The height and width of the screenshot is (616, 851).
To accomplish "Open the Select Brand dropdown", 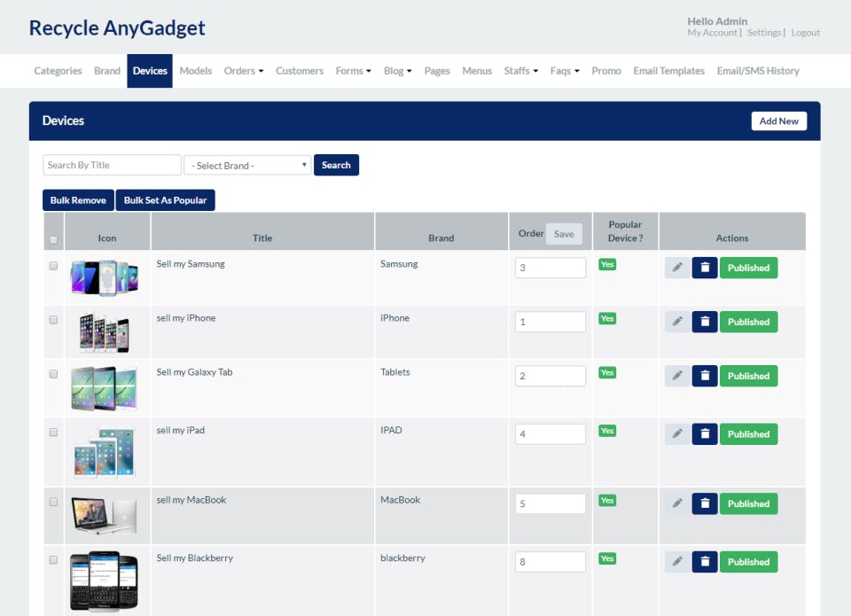I will [247, 164].
